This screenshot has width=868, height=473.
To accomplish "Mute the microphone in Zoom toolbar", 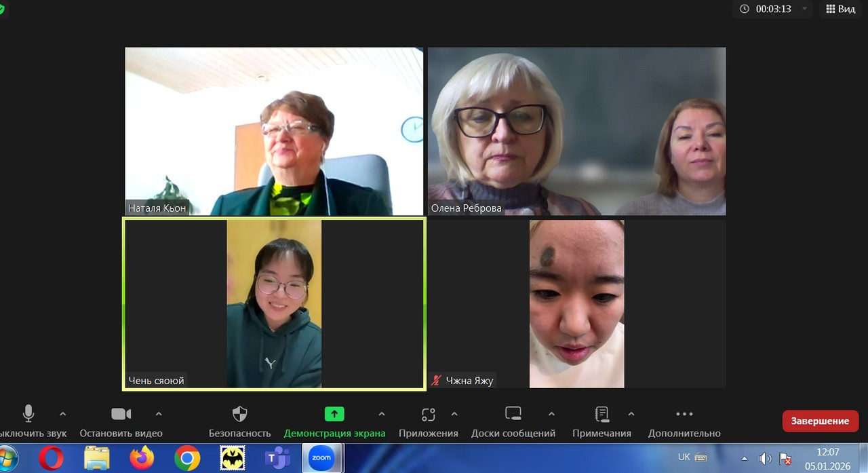I will (28, 413).
